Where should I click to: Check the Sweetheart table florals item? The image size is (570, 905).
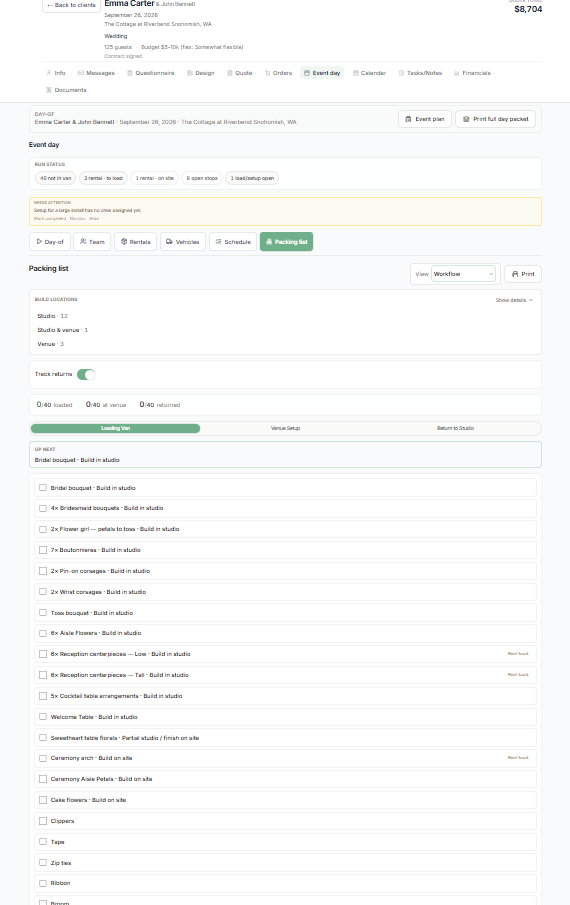click(x=43, y=738)
